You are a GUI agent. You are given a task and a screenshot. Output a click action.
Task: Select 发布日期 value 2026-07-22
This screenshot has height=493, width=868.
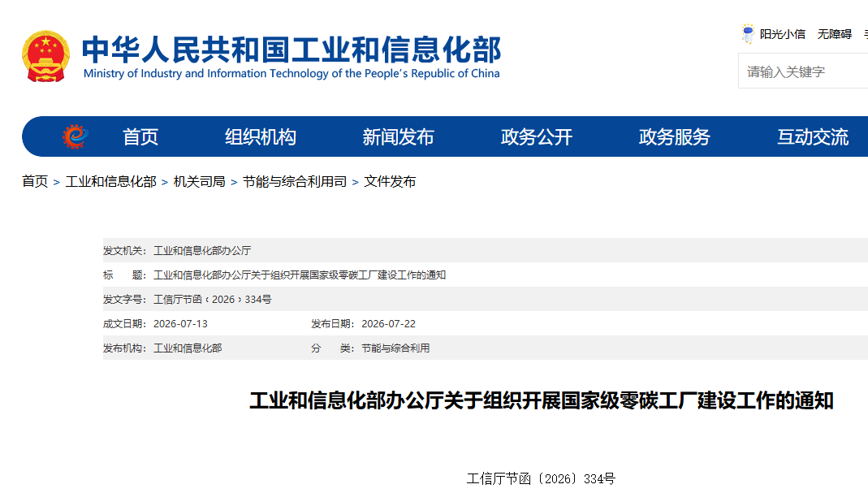389,324
